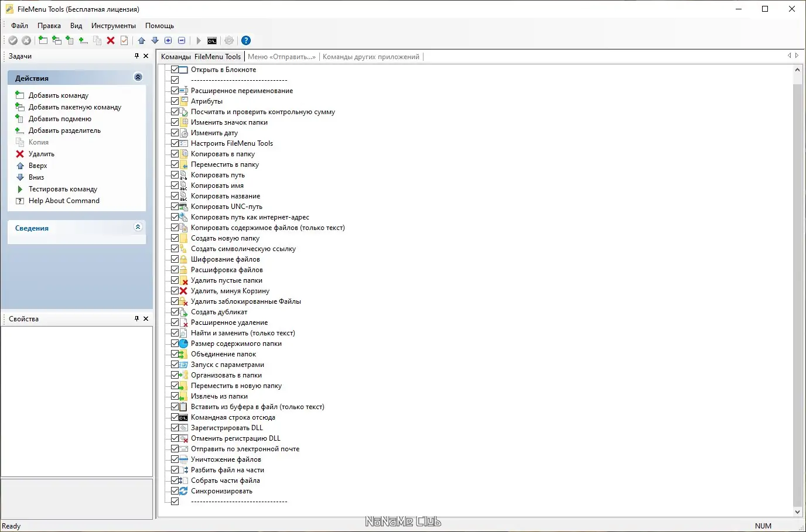This screenshot has width=806, height=532.
Task: Open the Инструменты menu
Action: [x=114, y=26]
